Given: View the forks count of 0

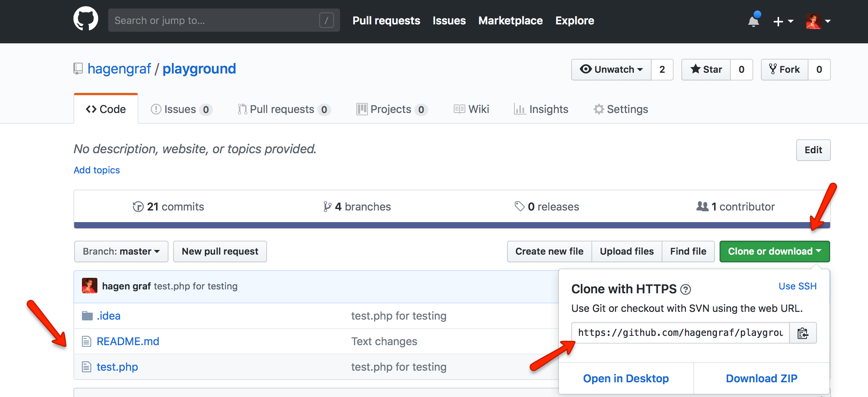Looking at the screenshot, I should click(x=819, y=70).
